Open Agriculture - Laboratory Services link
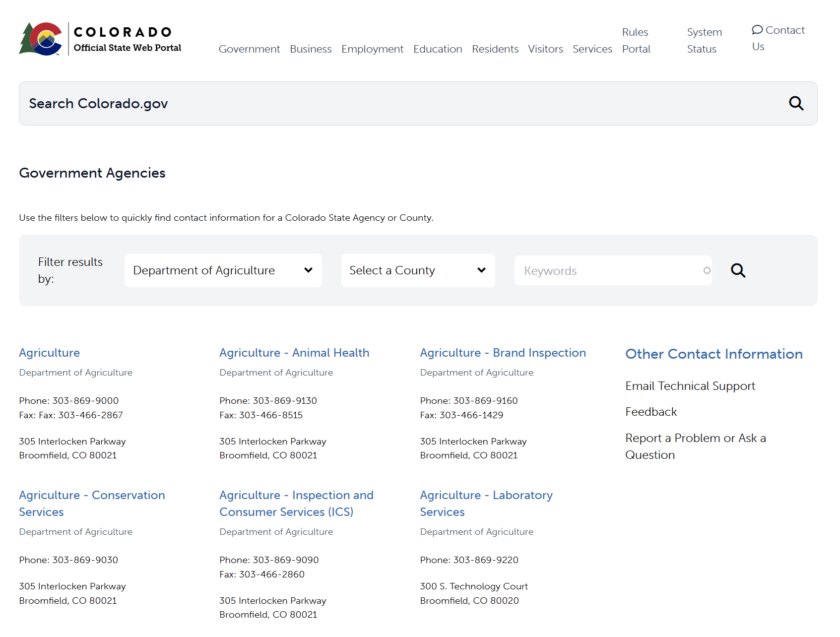 pos(486,504)
